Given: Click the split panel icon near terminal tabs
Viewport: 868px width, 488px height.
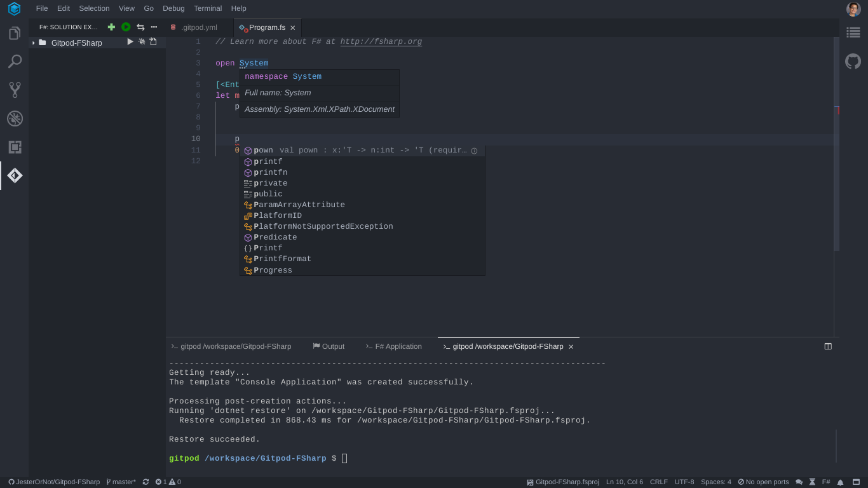Looking at the screenshot, I should point(827,346).
